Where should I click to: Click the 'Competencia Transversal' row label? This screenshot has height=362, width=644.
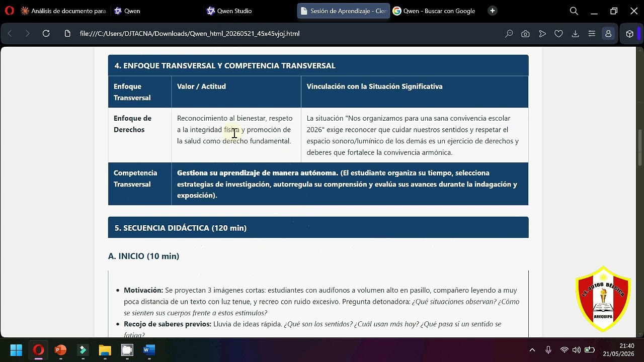tap(135, 178)
